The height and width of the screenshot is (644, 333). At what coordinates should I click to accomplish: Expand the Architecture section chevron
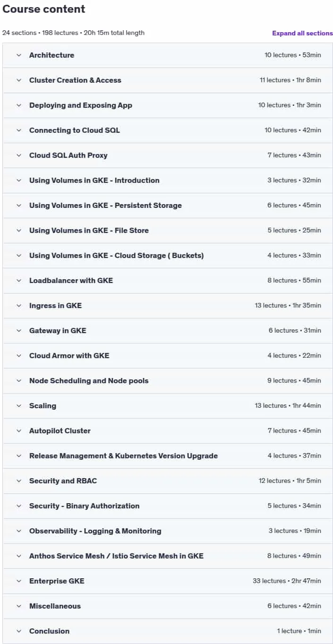tap(19, 55)
